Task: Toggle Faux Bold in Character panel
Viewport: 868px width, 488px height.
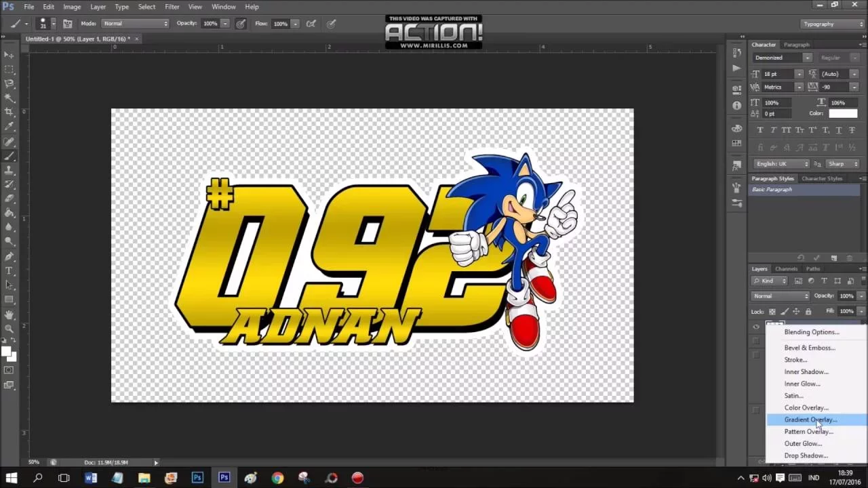Action: point(759,130)
